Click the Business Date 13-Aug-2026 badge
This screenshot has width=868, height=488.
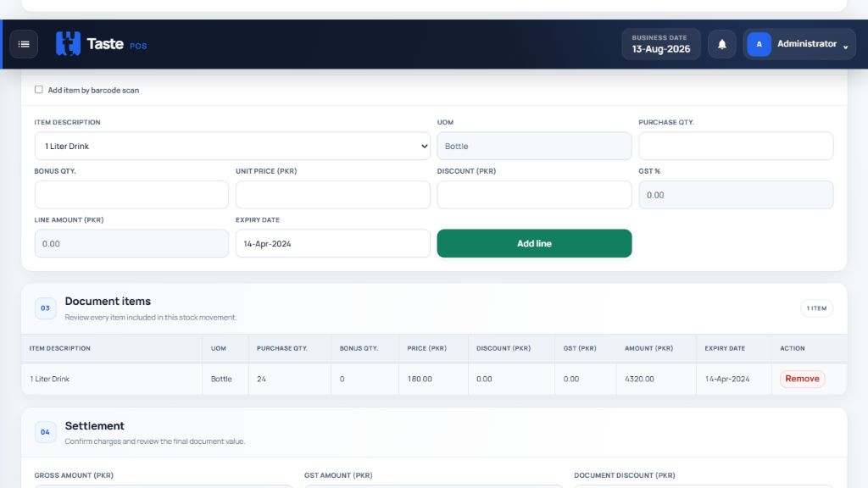tap(661, 44)
